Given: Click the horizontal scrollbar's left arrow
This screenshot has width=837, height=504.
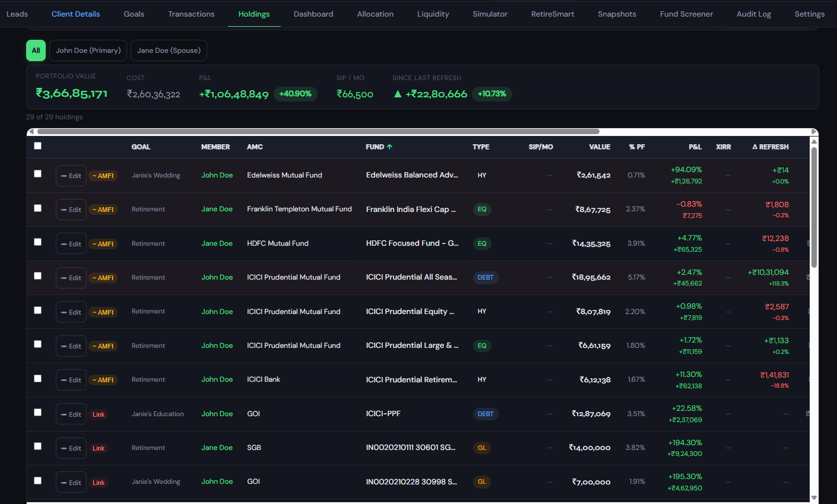Looking at the screenshot, I should [x=31, y=132].
